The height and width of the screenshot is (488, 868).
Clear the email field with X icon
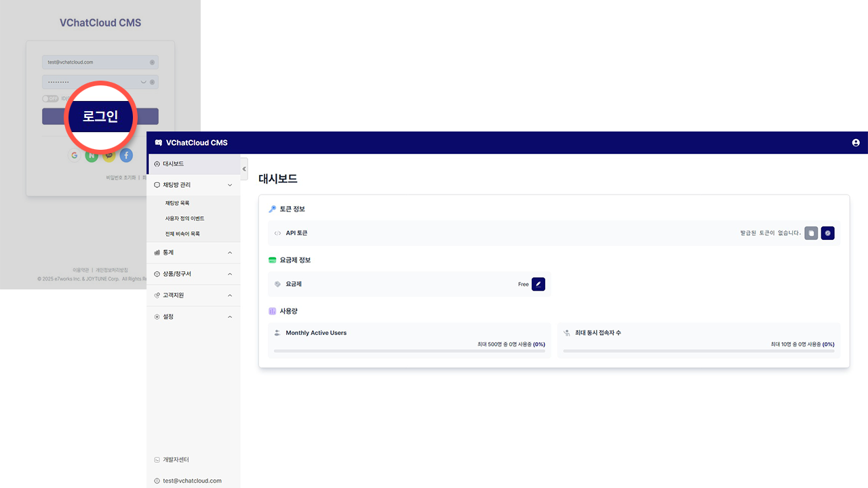click(152, 62)
